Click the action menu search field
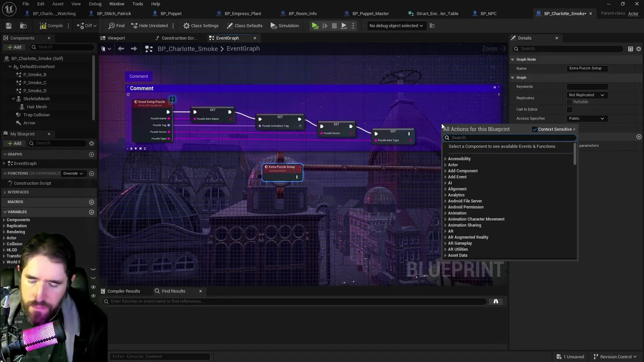This screenshot has width=644, height=362. 509,138
